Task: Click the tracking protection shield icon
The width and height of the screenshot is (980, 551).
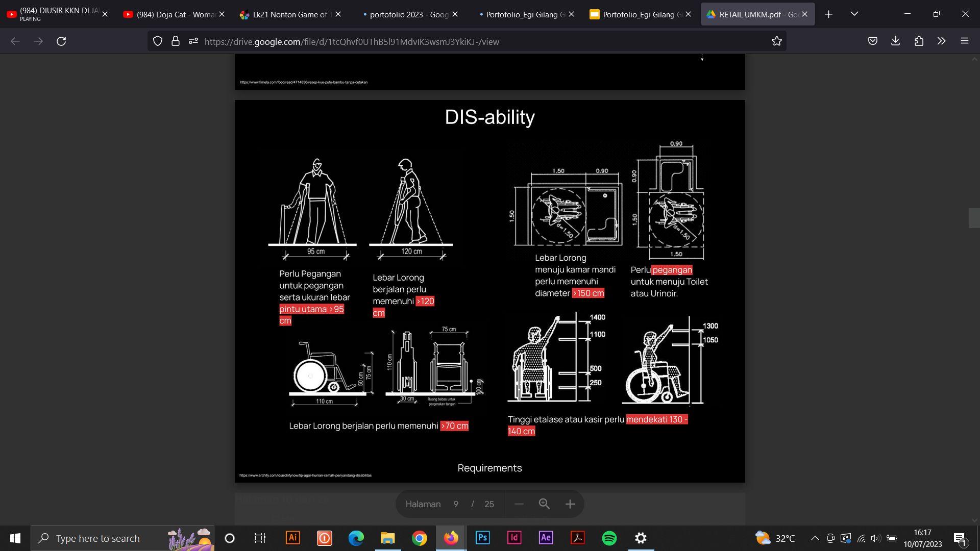Action: (158, 41)
